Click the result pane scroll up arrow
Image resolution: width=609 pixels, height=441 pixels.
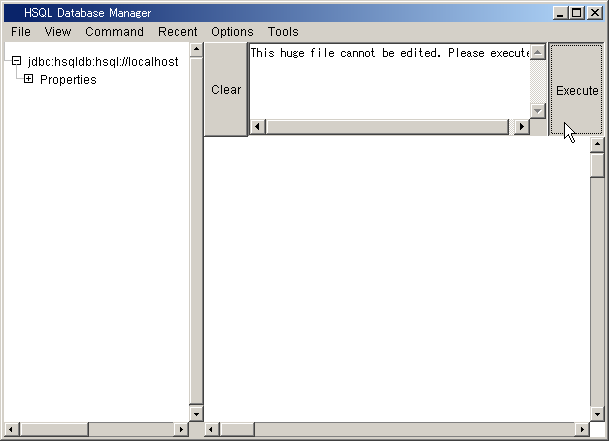pyautogui.click(x=597, y=145)
